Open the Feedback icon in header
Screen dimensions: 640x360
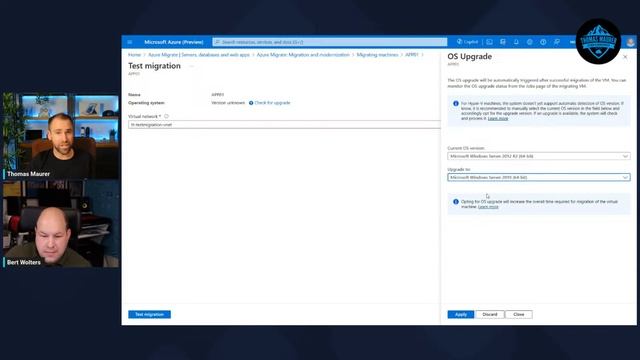click(556, 42)
